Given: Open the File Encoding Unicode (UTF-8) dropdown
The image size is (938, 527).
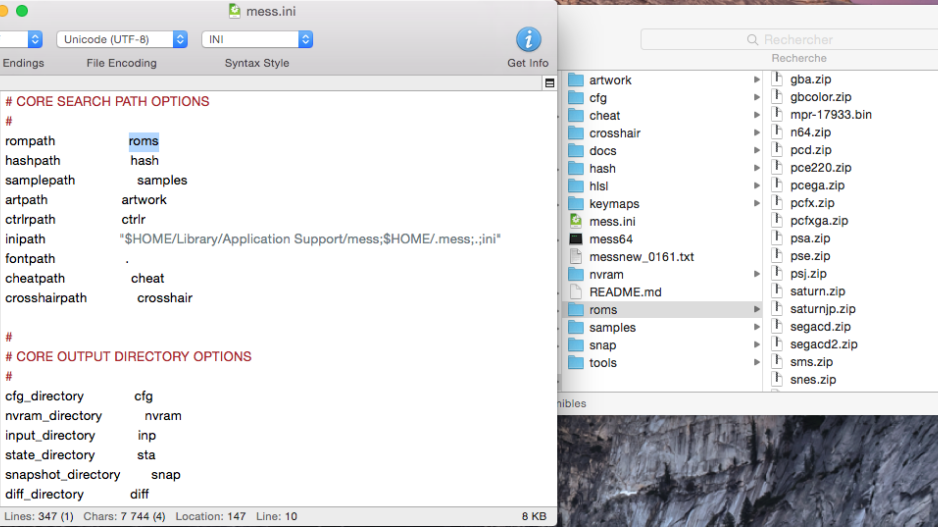Looking at the screenshot, I should pyautogui.click(x=122, y=39).
